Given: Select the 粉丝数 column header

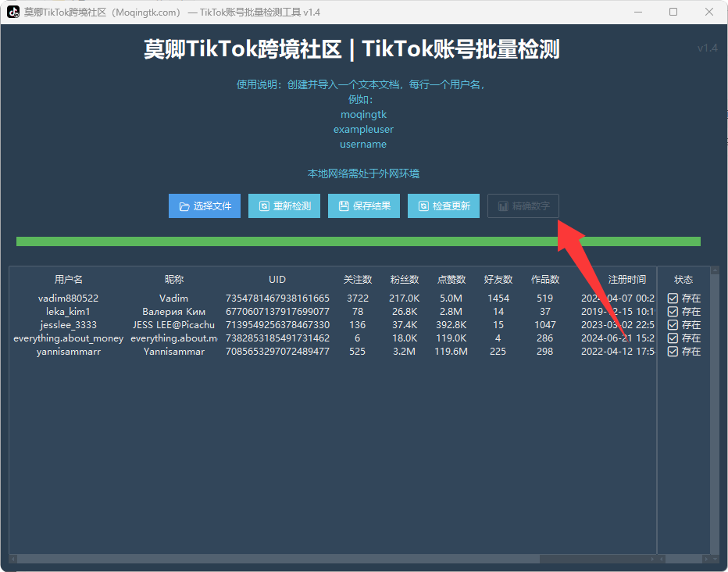Looking at the screenshot, I should [x=405, y=279].
